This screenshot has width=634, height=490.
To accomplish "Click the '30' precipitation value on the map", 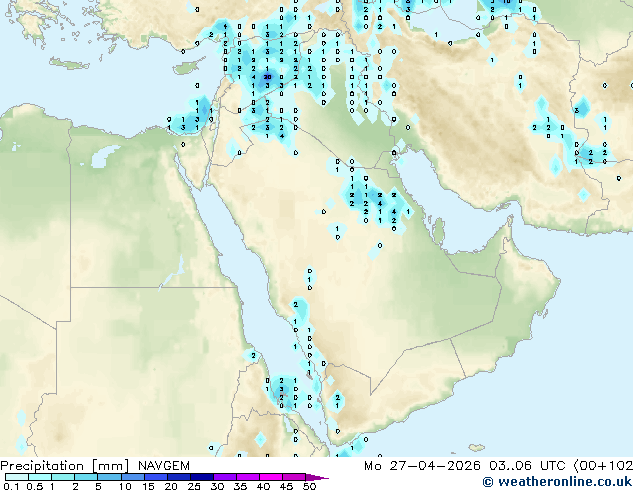I will click(x=267, y=76).
